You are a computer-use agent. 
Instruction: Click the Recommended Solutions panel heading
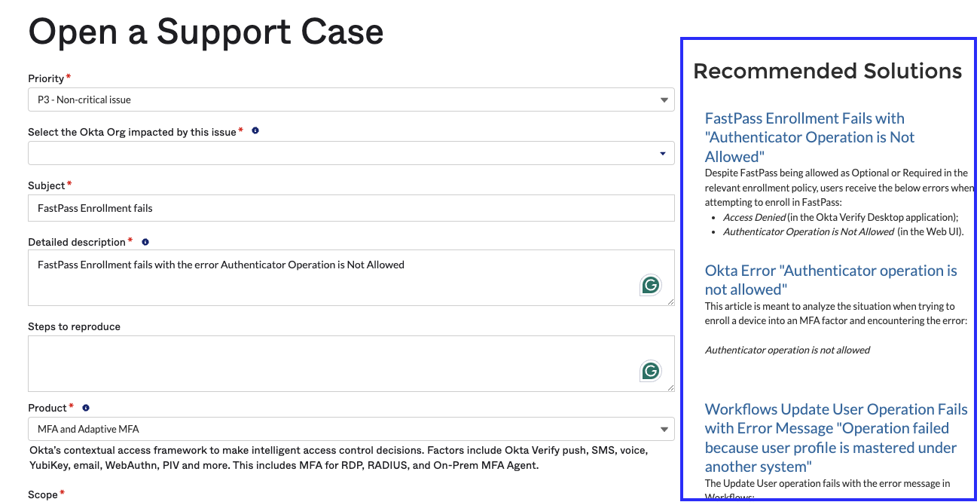tap(827, 70)
